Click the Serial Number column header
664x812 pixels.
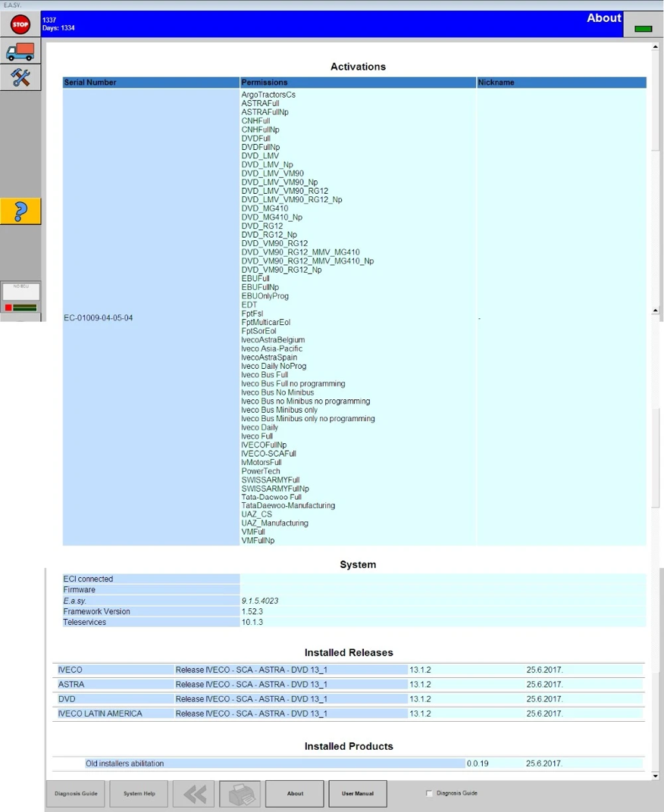coord(151,83)
